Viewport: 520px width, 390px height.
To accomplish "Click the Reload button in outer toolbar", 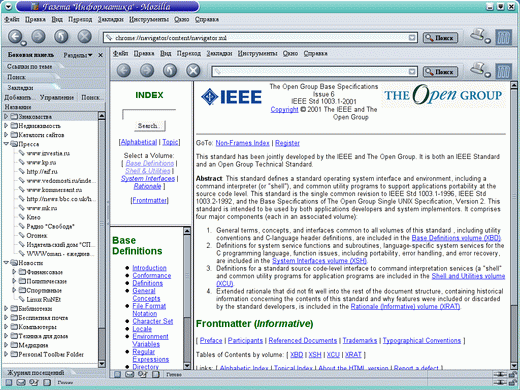I will [61, 36].
